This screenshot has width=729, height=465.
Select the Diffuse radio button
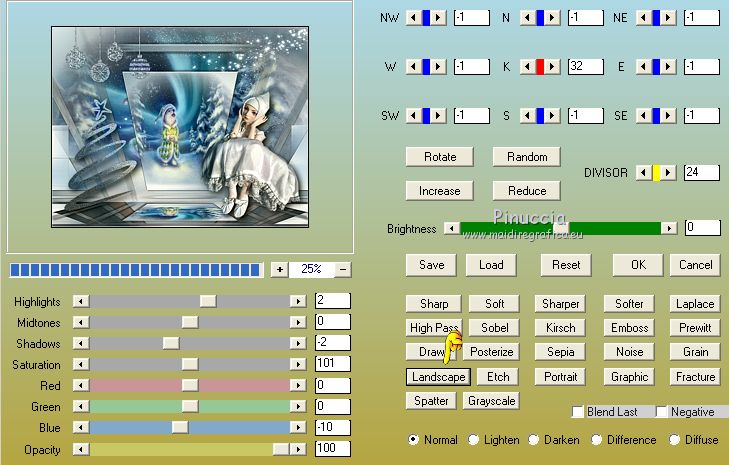click(674, 439)
